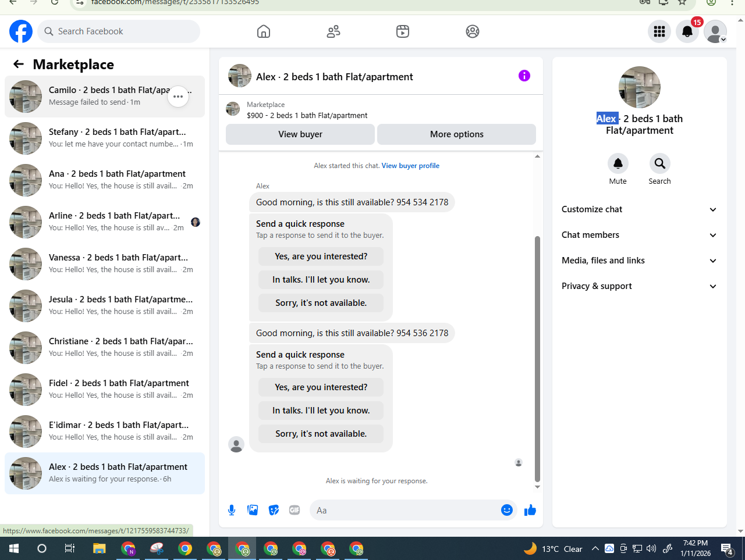Expand Privacy & support section
The width and height of the screenshot is (745, 560).
(x=639, y=286)
